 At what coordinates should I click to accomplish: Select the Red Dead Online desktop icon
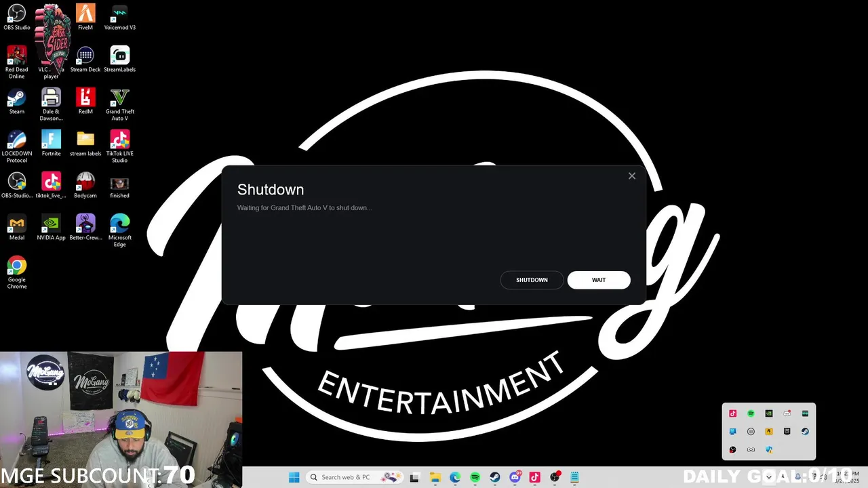(17, 62)
